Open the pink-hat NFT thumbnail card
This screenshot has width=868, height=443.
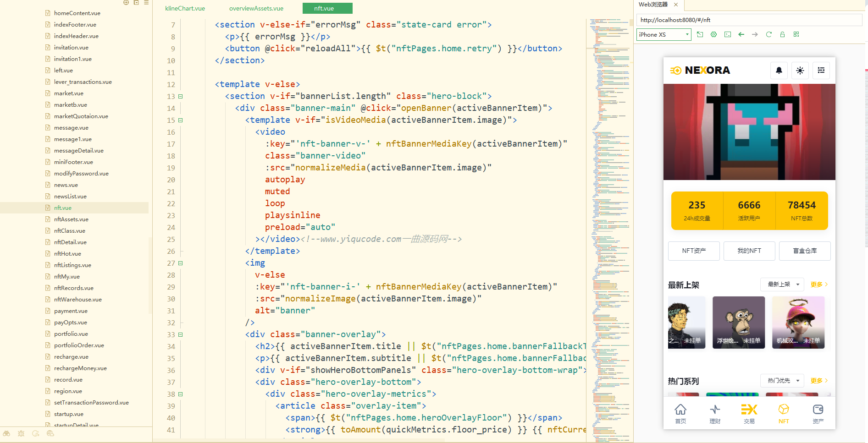pyautogui.click(x=798, y=323)
